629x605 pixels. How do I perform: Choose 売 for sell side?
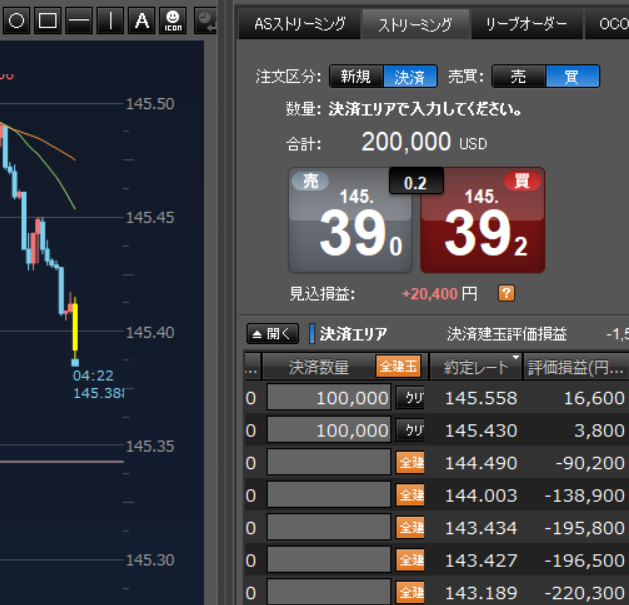[x=518, y=76]
